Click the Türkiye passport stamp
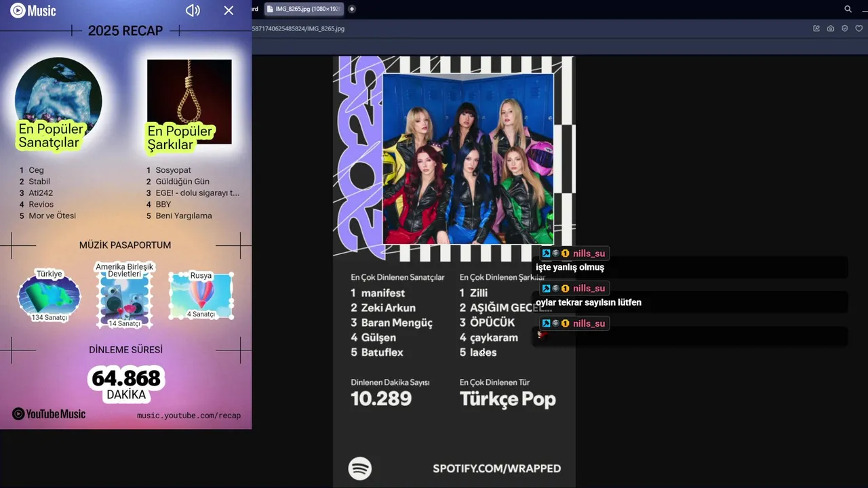The height and width of the screenshot is (488, 868). pos(49,296)
